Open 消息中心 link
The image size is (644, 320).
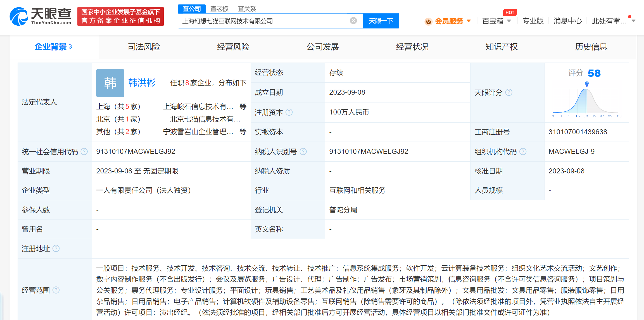point(567,21)
